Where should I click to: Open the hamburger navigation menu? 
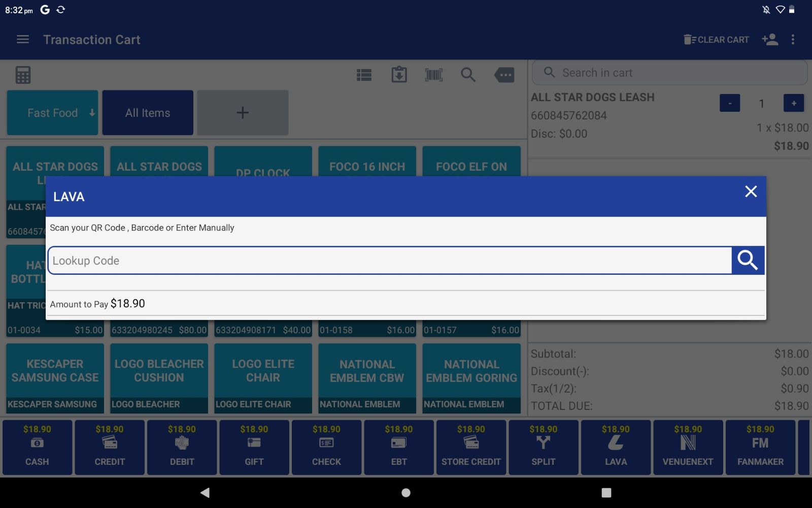coord(23,40)
